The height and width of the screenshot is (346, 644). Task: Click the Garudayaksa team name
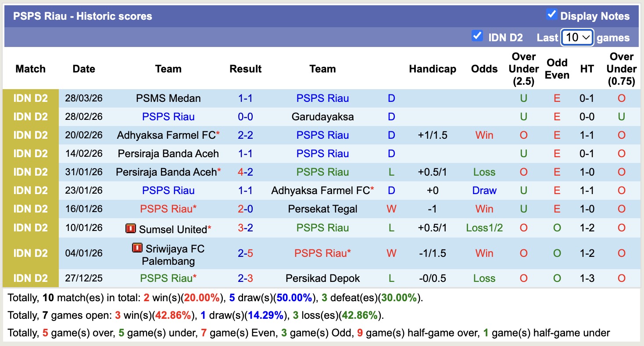tap(322, 117)
